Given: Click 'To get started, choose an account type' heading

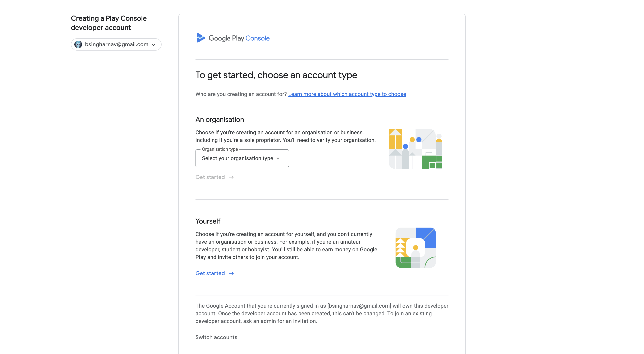Looking at the screenshot, I should (x=276, y=75).
